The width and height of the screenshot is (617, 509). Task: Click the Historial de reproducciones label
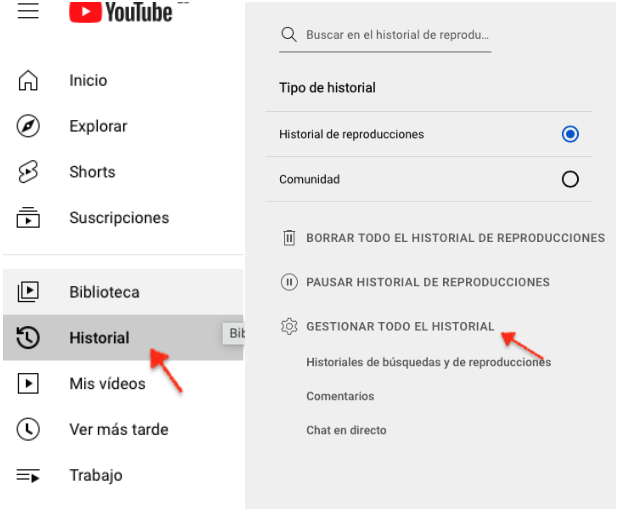[x=351, y=134]
